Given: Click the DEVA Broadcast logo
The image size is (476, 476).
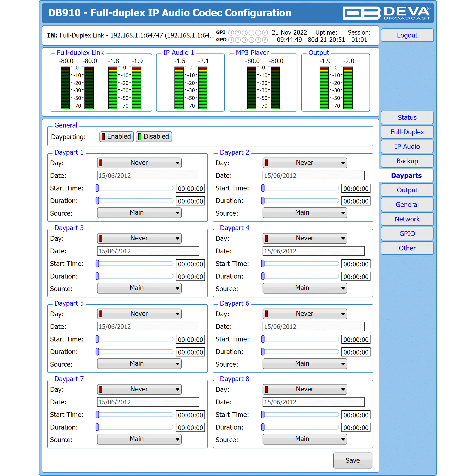Looking at the screenshot, I should click(x=386, y=13).
